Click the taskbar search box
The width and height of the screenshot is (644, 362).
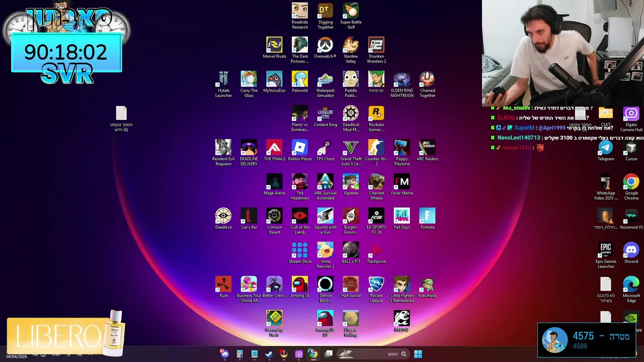(x=372, y=354)
